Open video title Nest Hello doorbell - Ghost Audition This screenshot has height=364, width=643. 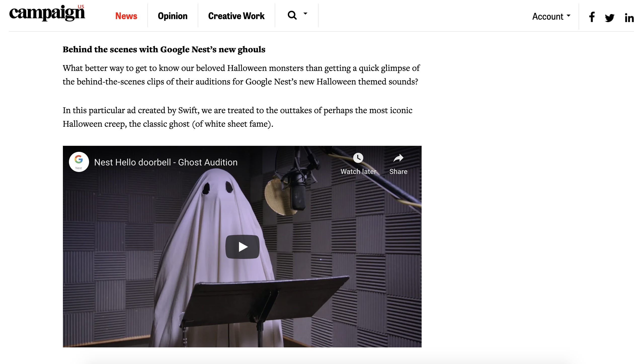(166, 162)
